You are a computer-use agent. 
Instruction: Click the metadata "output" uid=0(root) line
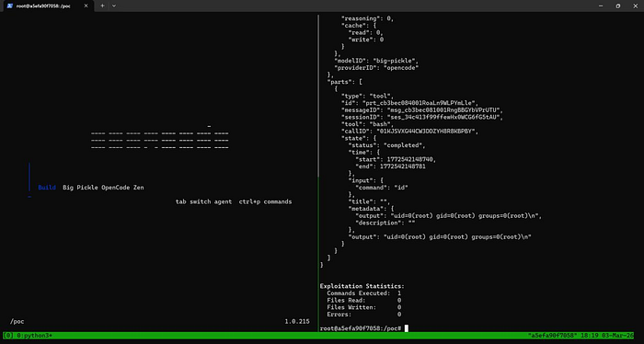tap(449, 215)
